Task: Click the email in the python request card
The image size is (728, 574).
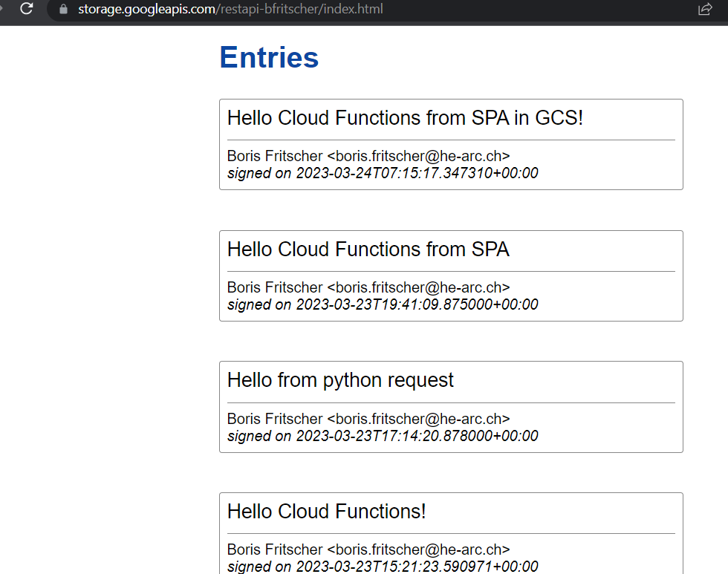Action: coord(418,419)
